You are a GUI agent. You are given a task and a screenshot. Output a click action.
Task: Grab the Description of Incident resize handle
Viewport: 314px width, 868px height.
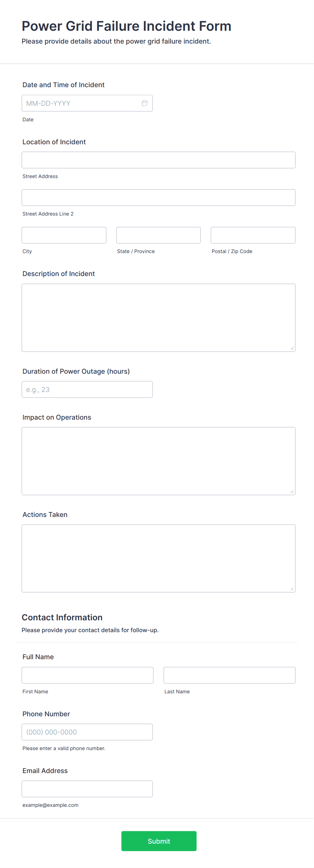click(x=292, y=348)
